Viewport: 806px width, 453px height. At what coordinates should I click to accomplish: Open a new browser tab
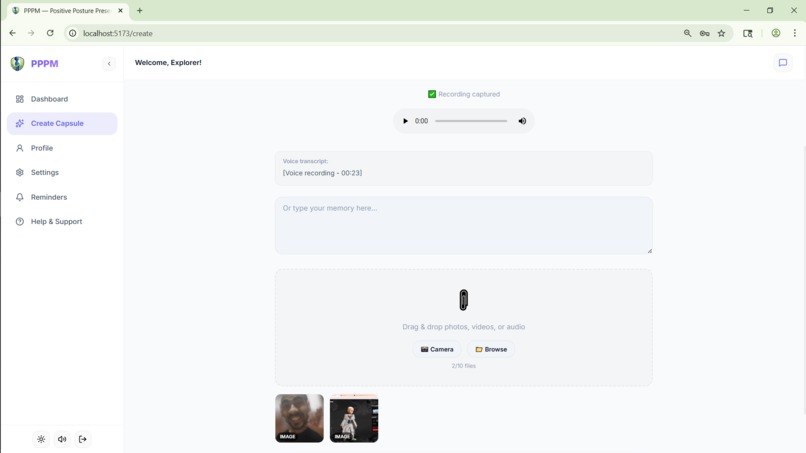[x=139, y=10]
